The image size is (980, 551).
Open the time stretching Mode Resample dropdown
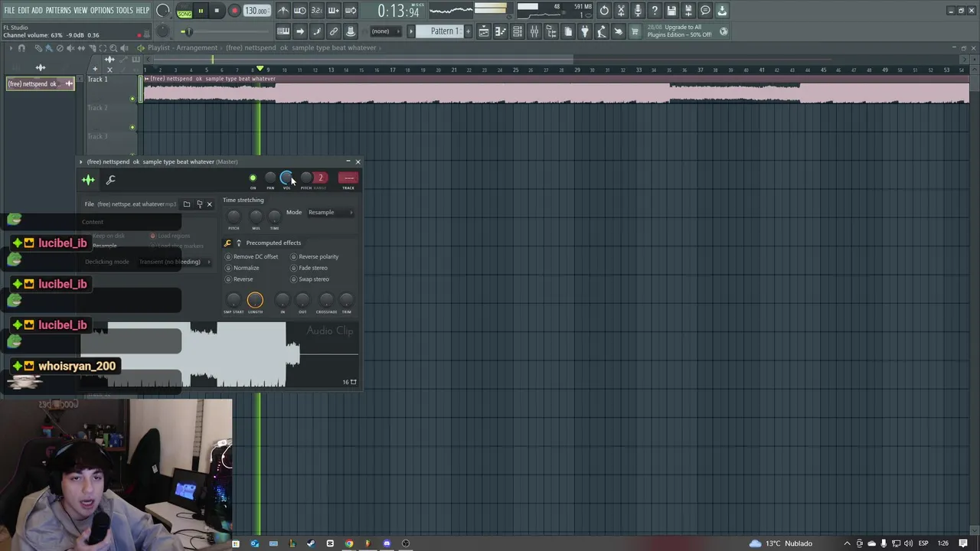click(331, 212)
